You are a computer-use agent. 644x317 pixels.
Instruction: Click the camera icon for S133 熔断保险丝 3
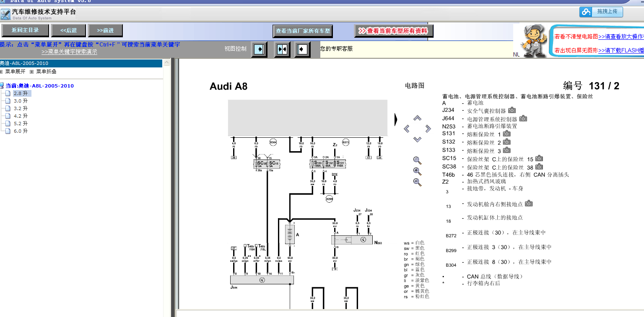507,150
